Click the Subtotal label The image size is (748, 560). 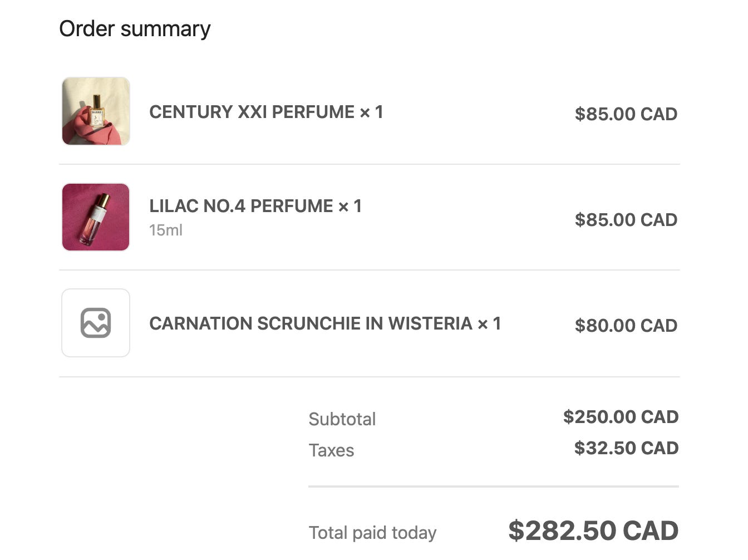tap(342, 419)
